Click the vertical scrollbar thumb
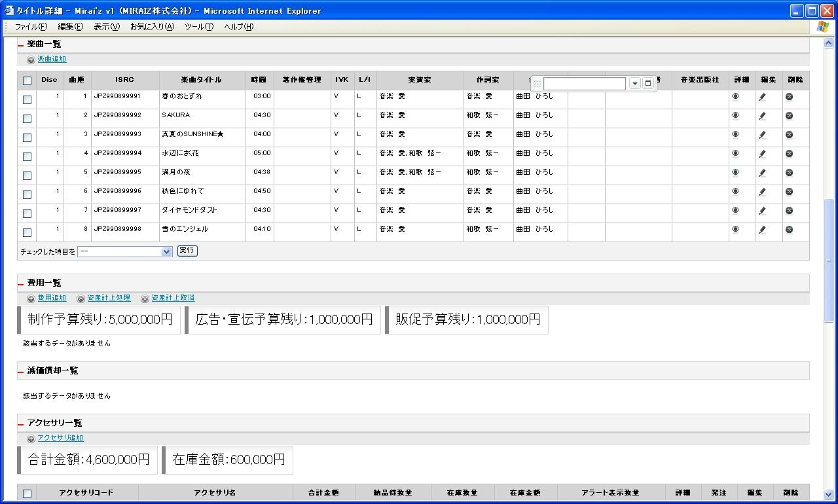 [828, 261]
